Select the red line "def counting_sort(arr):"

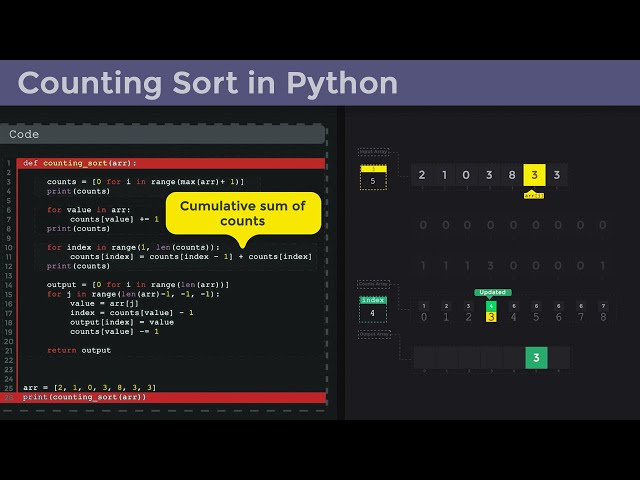[171, 163]
